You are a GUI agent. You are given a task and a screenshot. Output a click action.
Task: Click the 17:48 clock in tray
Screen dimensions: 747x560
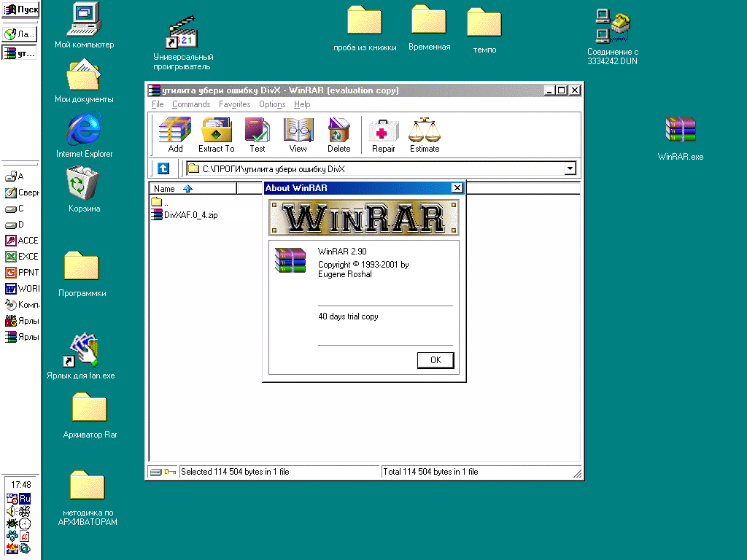21,485
